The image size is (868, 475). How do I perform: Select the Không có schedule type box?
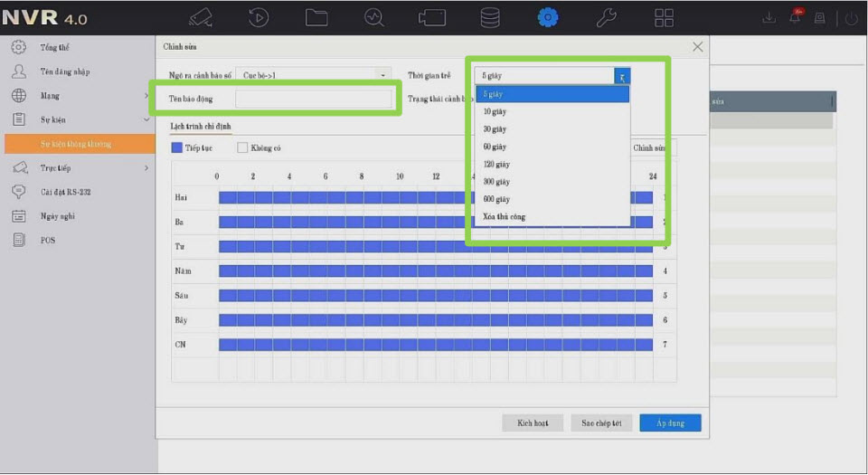pos(242,147)
